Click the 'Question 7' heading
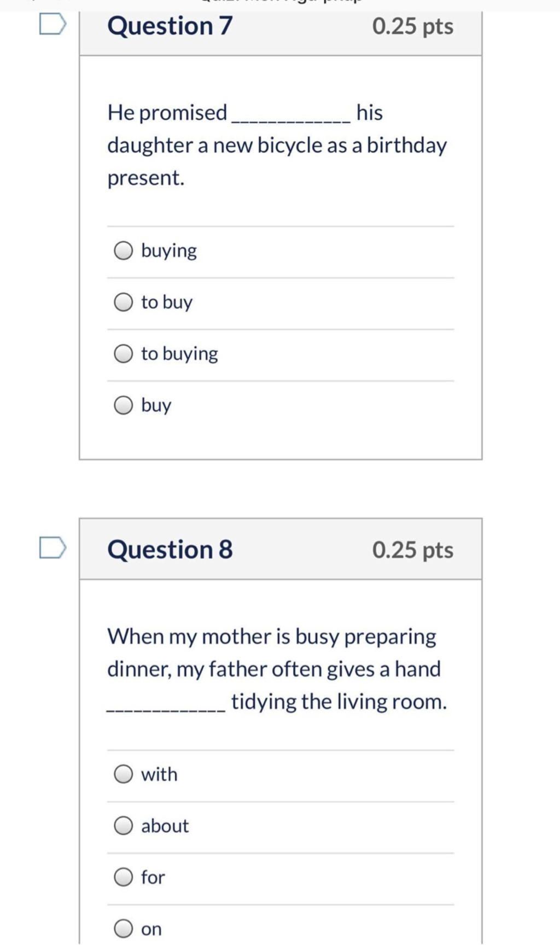Screen dimensions: 560x945 click(x=170, y=26)
